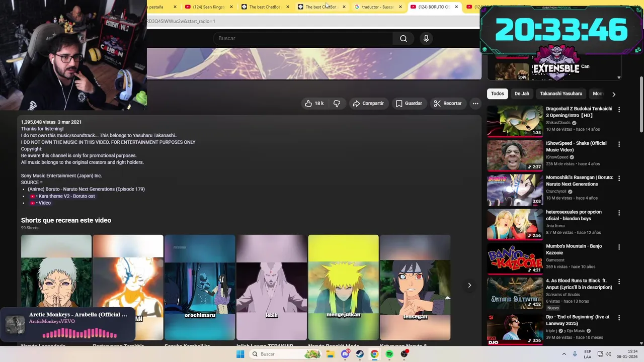Like the video with 18 k thumbs up

(314, 104)
